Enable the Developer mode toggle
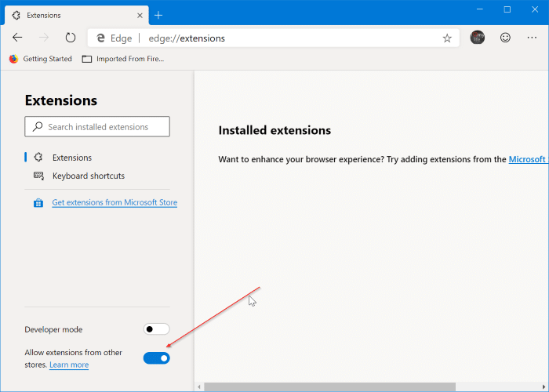Viewport: 549px width, 392px height. point(157,329)
